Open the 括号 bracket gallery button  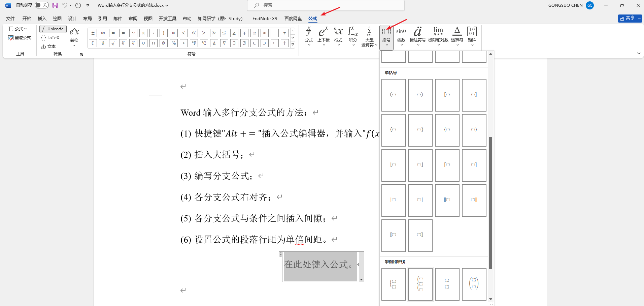386,37
